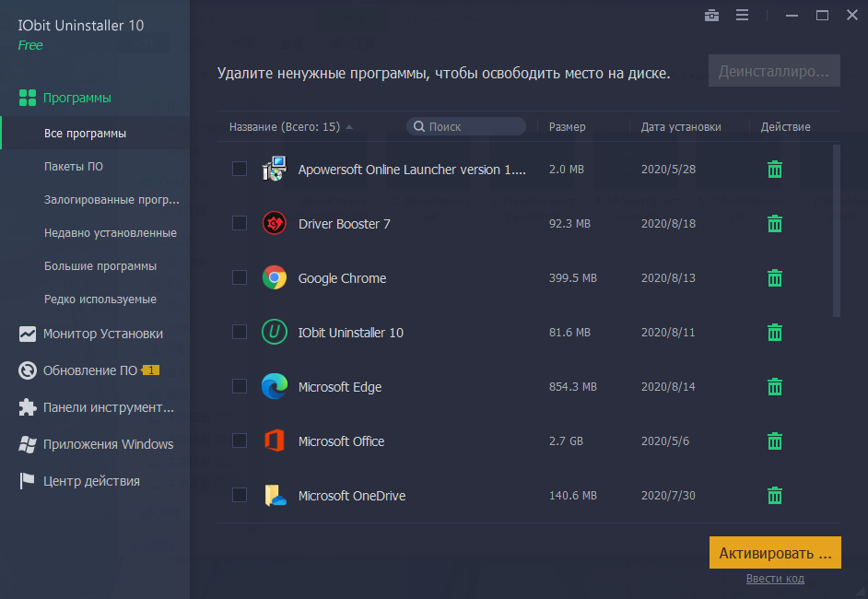
Task: Sort list by Дата установки column
Action: (x=681, y=127)
